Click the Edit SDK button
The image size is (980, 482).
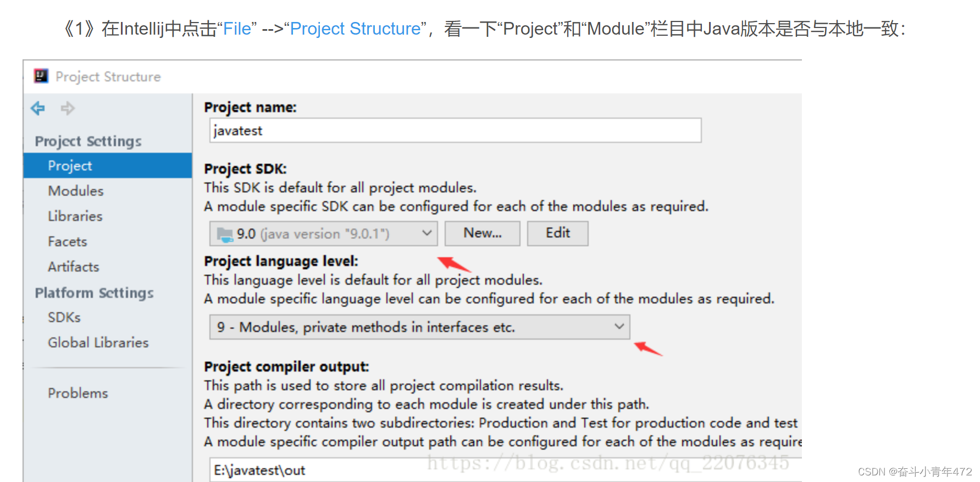tap(557, 233)
